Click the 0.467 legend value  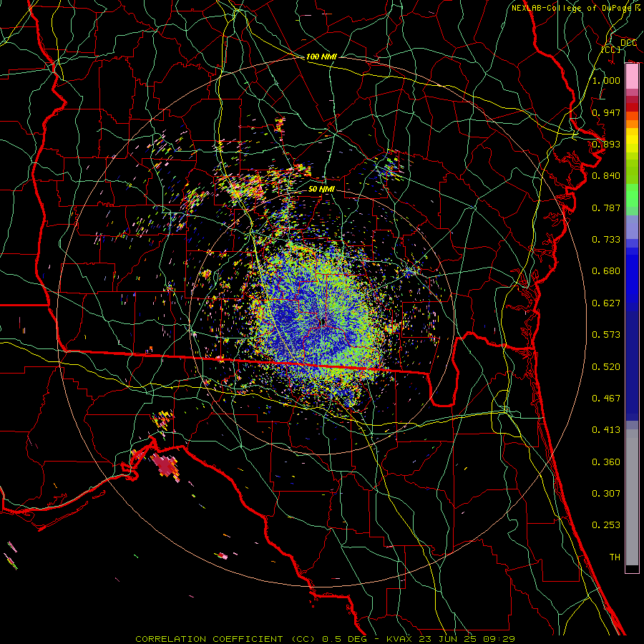tap(606, 399)
